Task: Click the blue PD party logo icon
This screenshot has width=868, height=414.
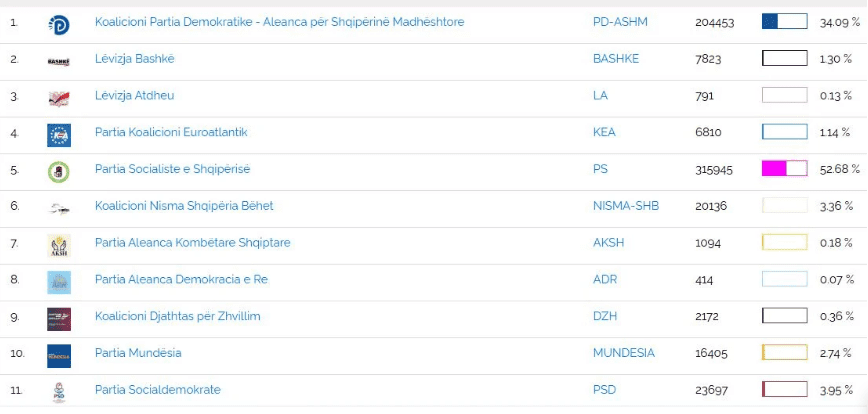Action: [59, 25]
